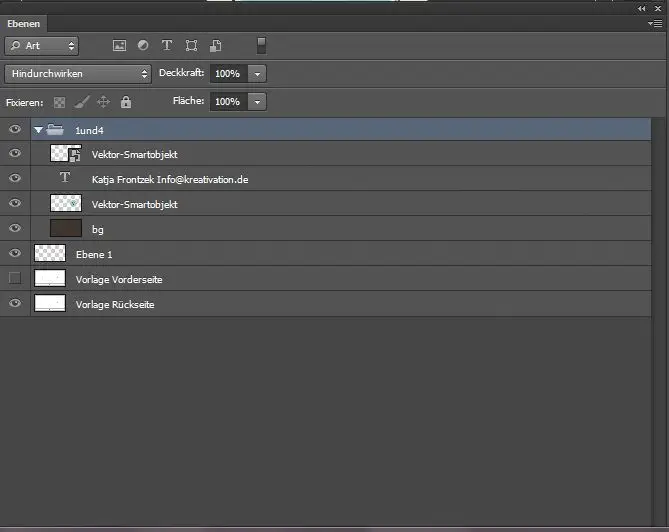Click the Fläche 100% value field
The height and width of the screenshot is (532, 669).
229,102
